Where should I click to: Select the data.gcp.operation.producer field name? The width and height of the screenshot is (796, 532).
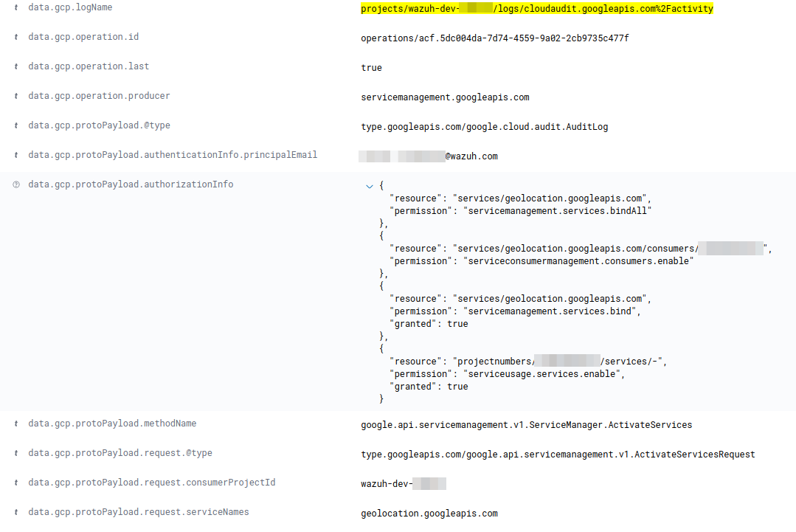(x=99, y=96)
